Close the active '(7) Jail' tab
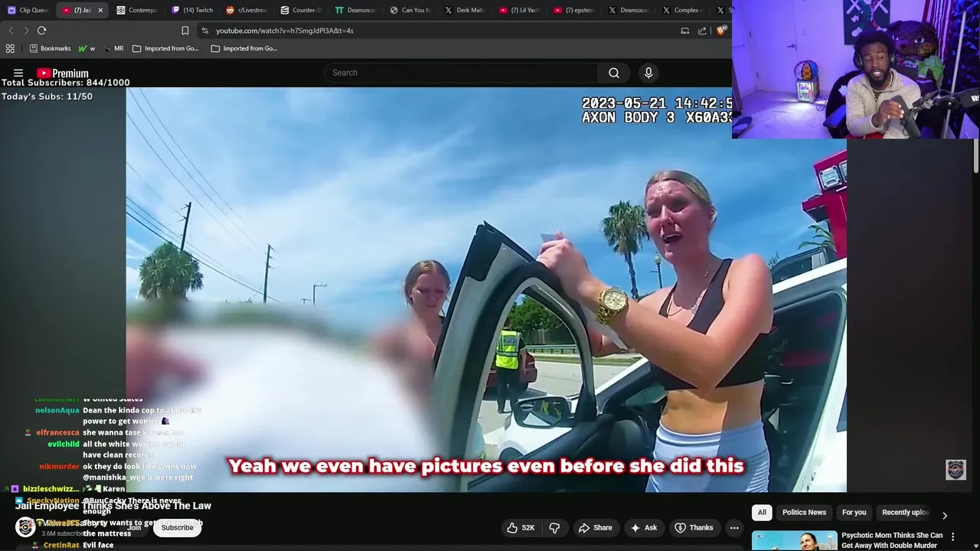Viewport: 980px width, 551px height. (x=100, y=10)
